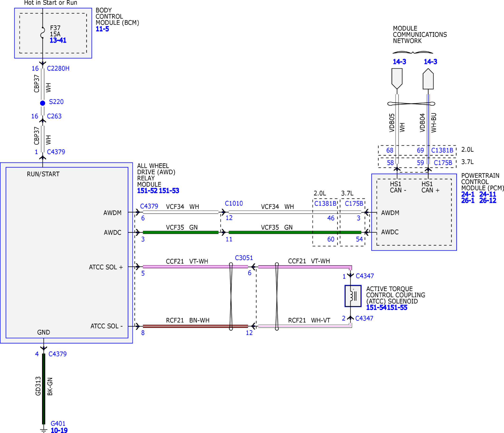Open the 14-3 reference above VDB04
This screenshot has width=504, height=433.
(x=431, y=62)
